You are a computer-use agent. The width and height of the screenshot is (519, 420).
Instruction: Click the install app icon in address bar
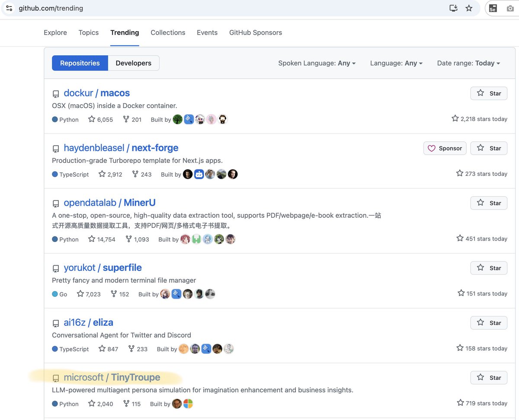point(453,8)
